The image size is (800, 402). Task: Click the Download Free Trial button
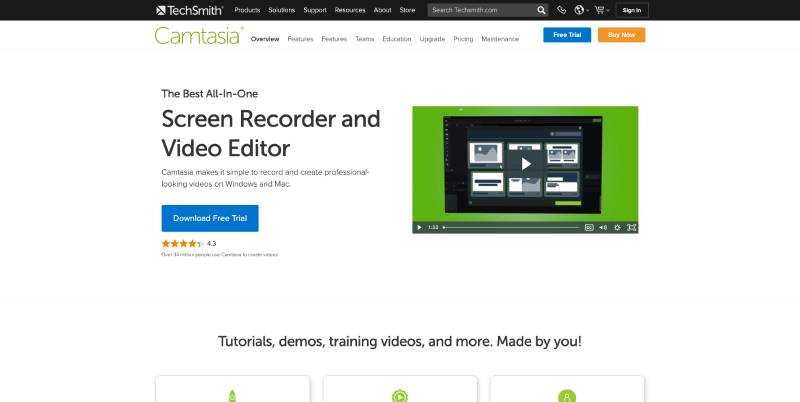pos(210,218)
